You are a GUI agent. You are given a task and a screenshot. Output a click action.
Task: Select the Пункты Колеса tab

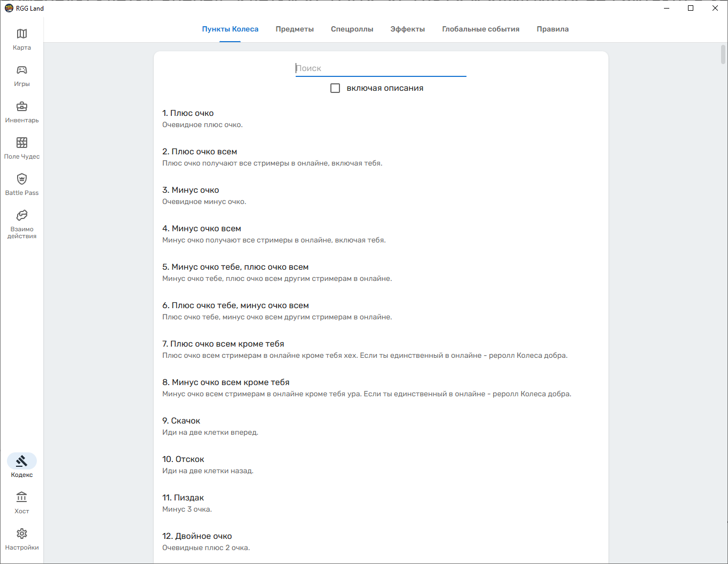click(x=230, y=29)
